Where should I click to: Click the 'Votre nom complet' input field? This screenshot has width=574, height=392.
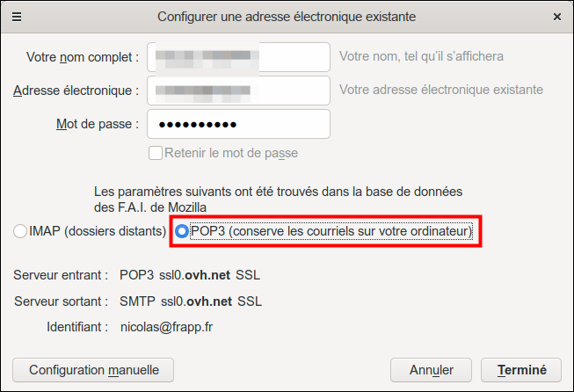pos(238,57)
